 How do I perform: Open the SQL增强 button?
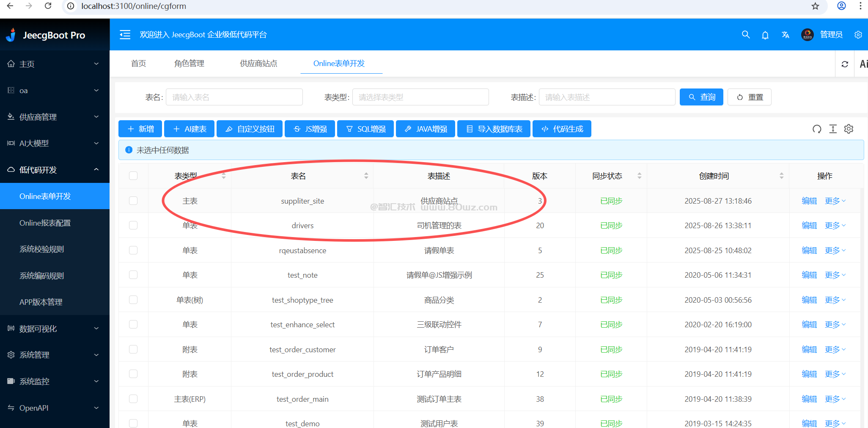pyautogui.click(x=365, y=129)
